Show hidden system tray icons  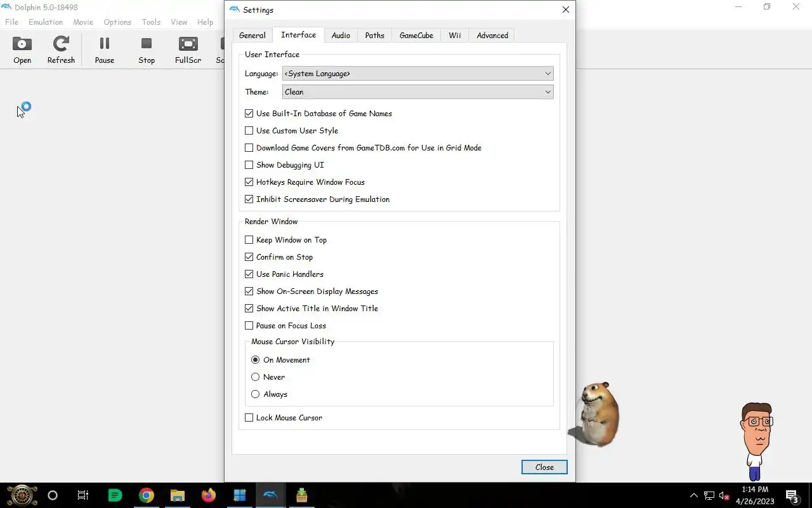[x=693, y=495]
